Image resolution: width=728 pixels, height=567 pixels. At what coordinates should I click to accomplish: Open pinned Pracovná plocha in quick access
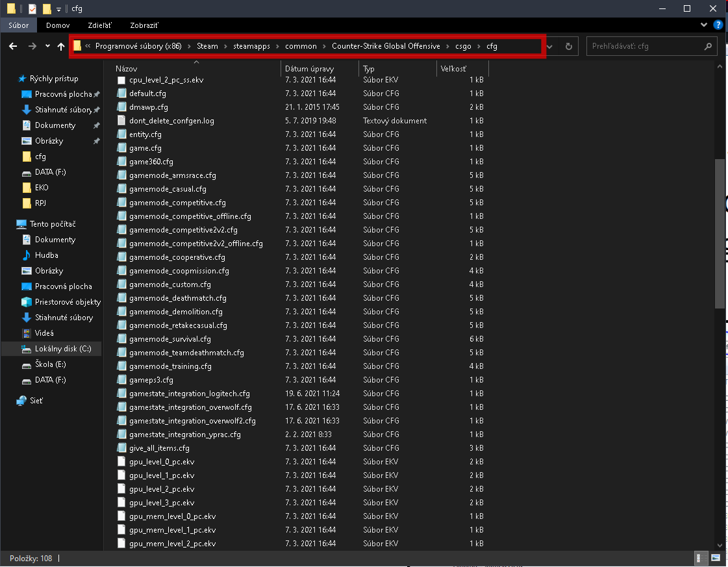point(63,94)
